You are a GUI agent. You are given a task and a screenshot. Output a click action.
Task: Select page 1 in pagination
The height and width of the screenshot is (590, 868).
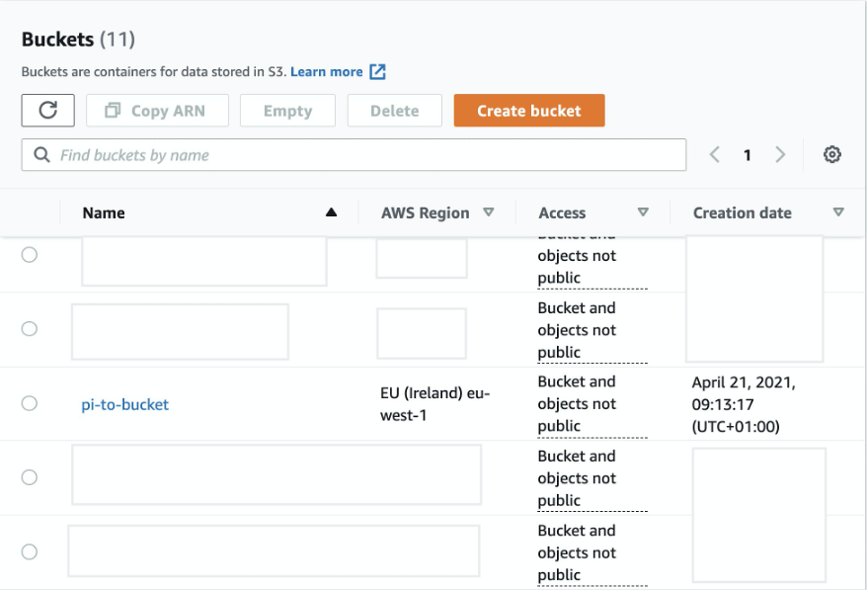(x=748, y=155)
